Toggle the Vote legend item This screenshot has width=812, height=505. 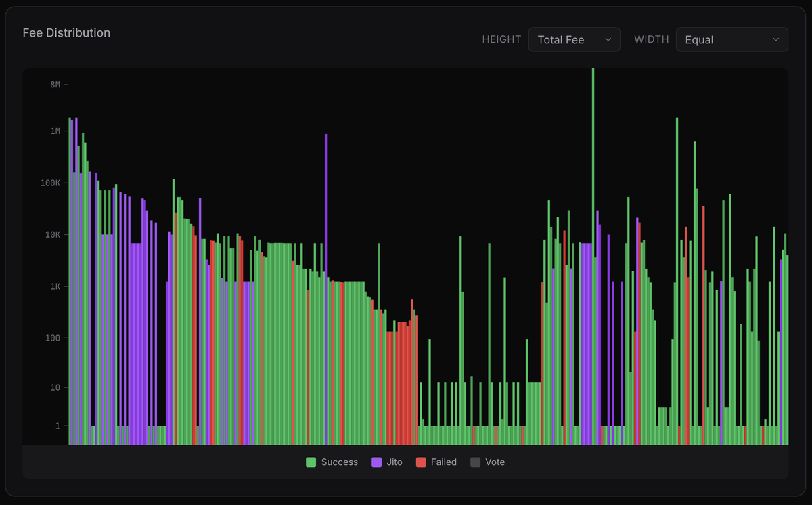click(487, 462)
